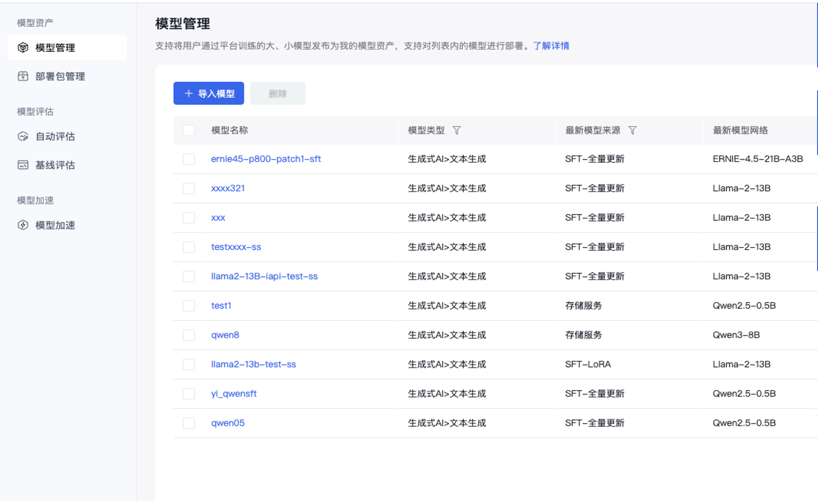Screen dimensions: 818x504
Task: Select the checkbox of the xxx model
Action: [x=189, y=218]
